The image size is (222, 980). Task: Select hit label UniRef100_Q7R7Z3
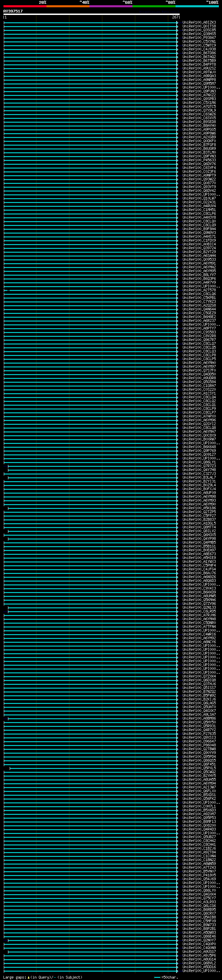click(x=199, y=466)
